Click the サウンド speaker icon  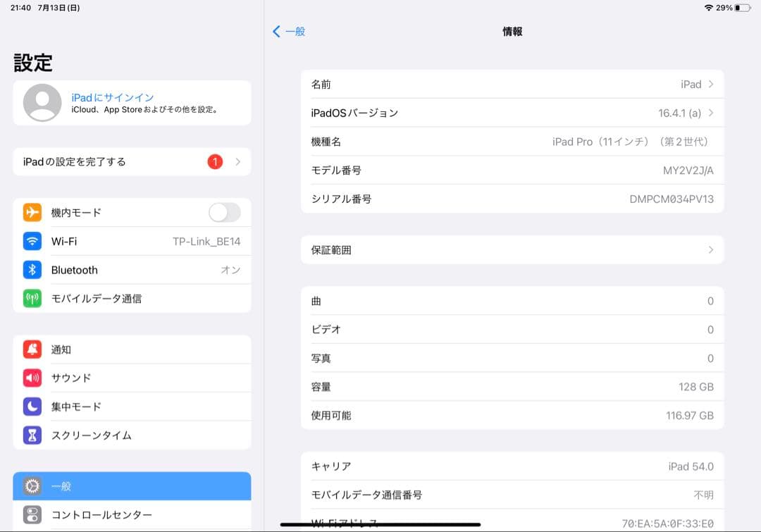coord(30,378)
